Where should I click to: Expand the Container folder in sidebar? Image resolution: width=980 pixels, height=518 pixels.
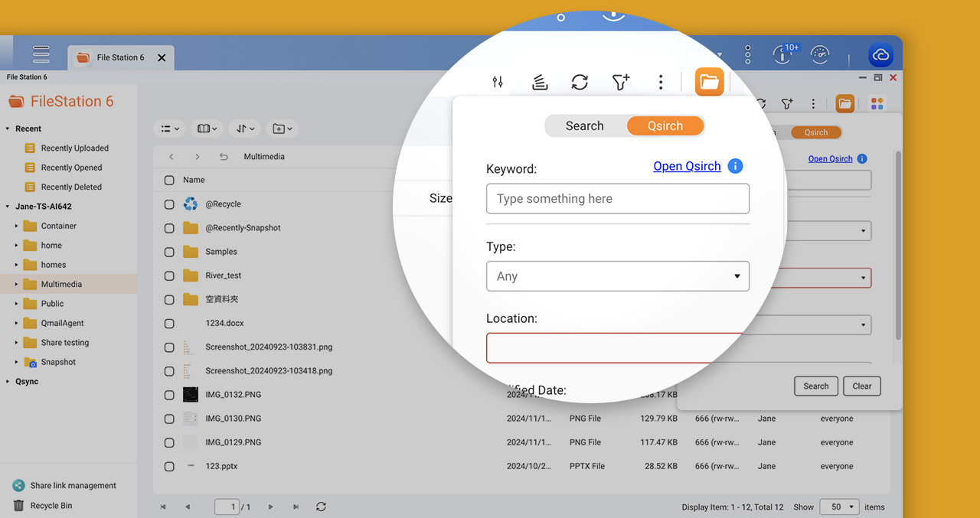pos(17,226)
